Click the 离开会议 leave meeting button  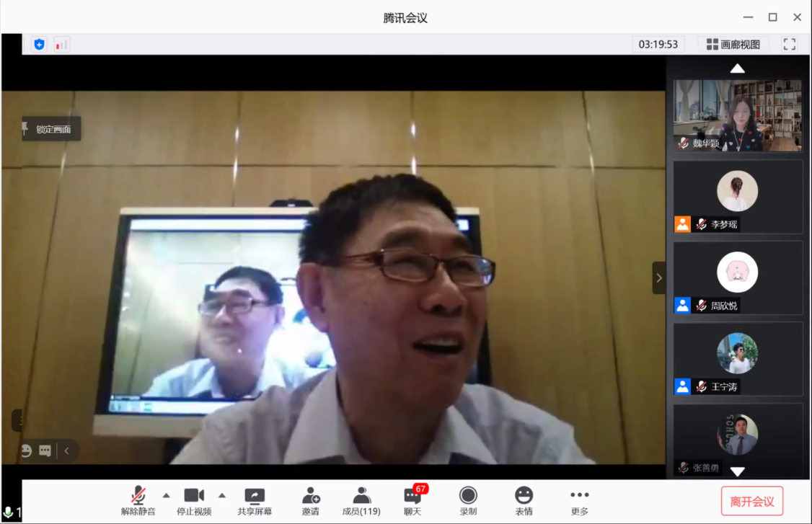752,501
